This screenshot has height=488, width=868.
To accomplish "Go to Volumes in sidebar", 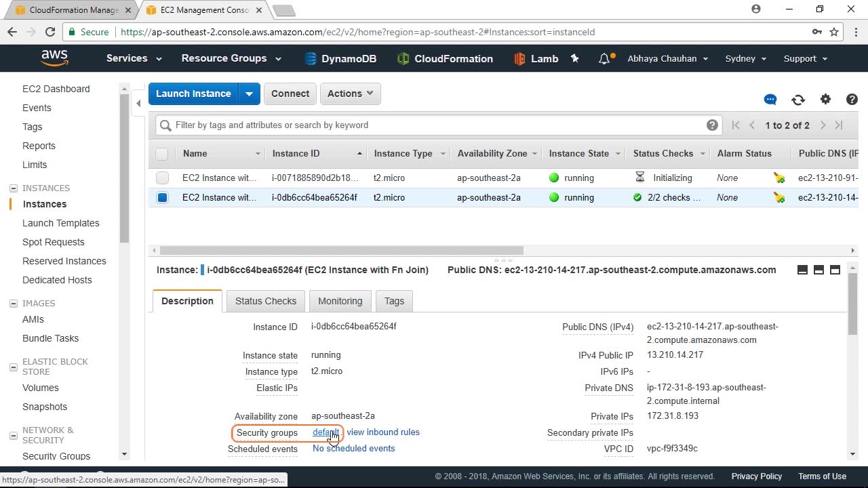I will 41,388.
